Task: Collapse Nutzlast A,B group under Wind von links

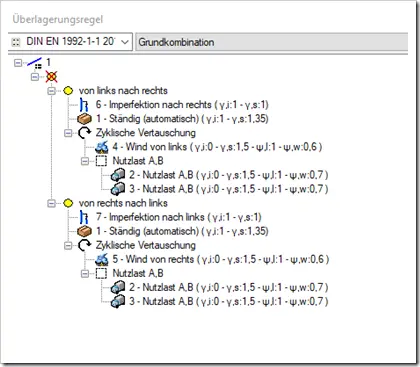Action: (85, 161)
